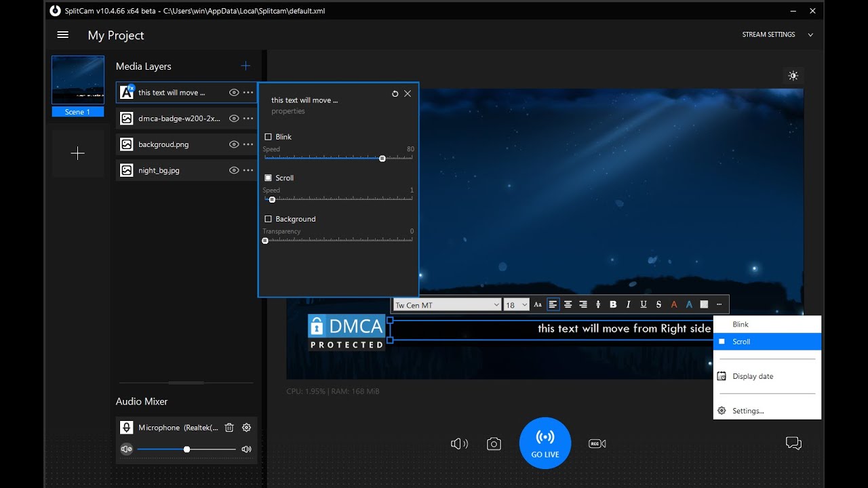The image size is (868, 488).
Task: Start recording with the REC icon
Action: coord(597,444)
